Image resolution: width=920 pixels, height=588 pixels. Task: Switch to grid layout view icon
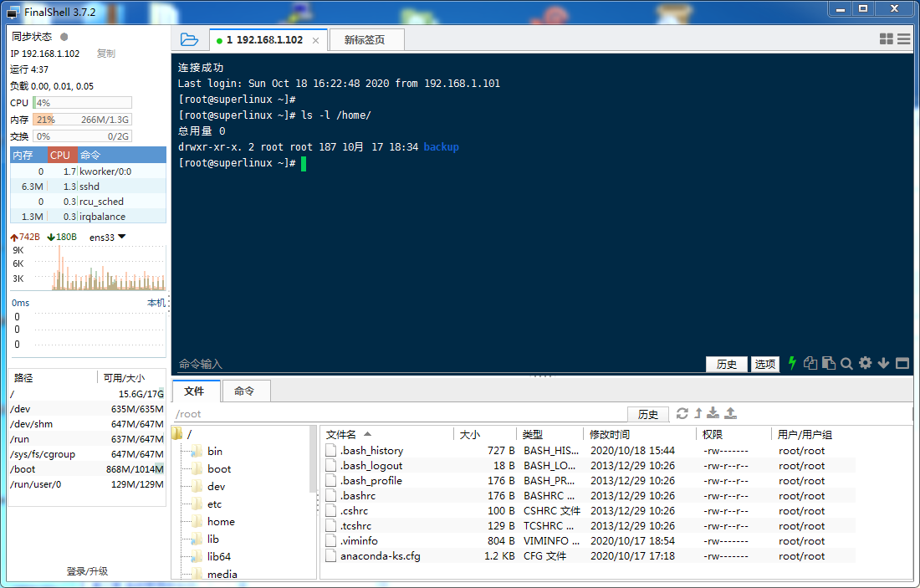[x=886, y=39]
